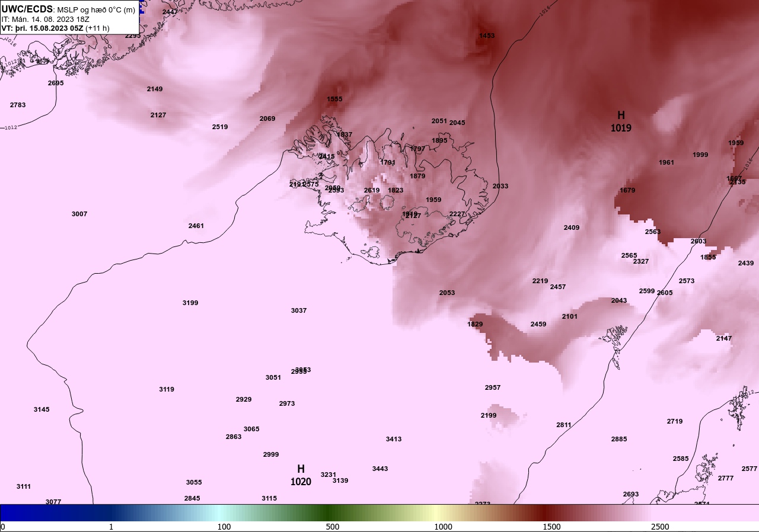The image size is (759, 532).
Task: Click the height value 2051
Action: 439,121
